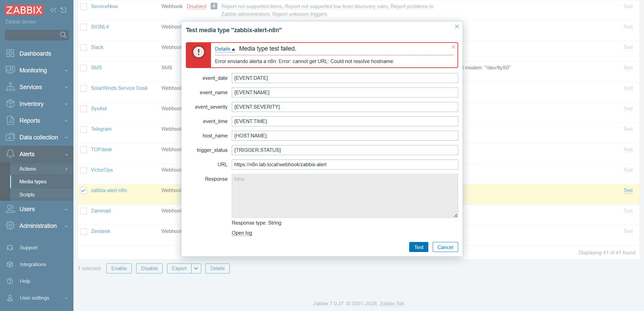The width and height of the screenshot is (644, 311).
Task: Click the Zabbix SIA footer link
Action: [x=392, y=304]
